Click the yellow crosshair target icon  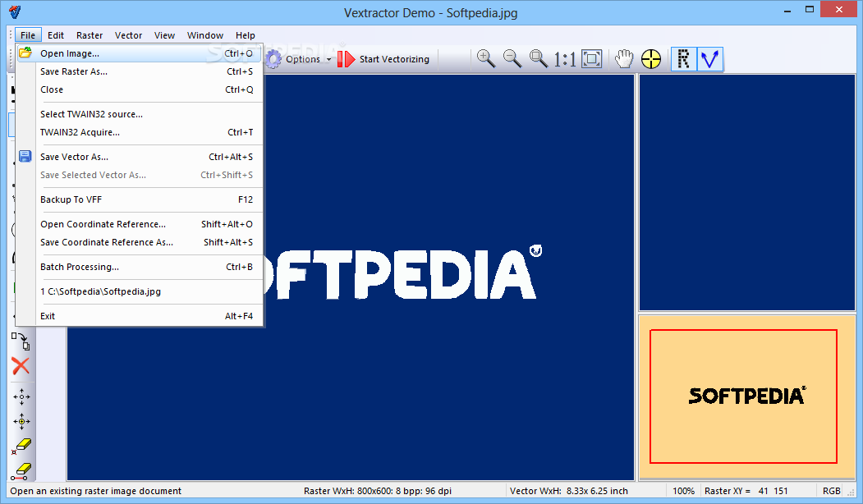pyautogui.click(x=651, y=59)
